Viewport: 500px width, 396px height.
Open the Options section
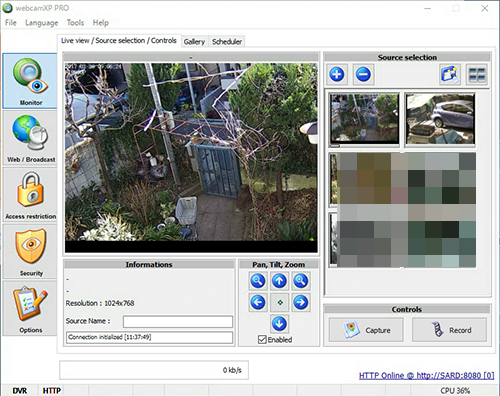[30, 308]
